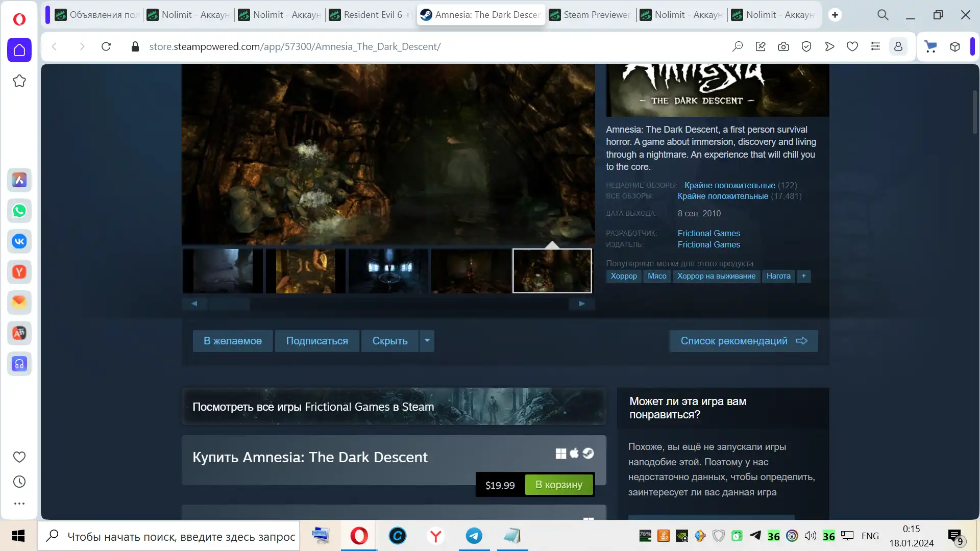Open volume control in system tray
Screen dimensions: 980x551
(810, 536)
